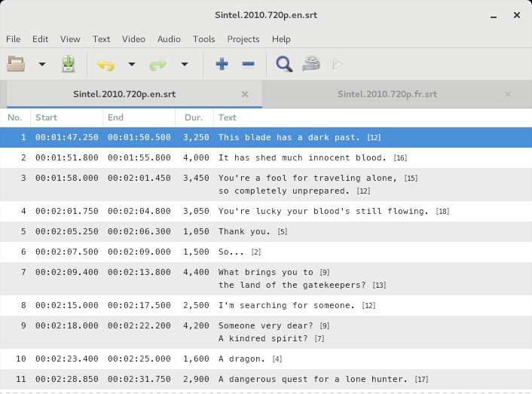This screenshot has height=394, width=532.
Task: Close the Sintel.2010.720p.en.srt tab
Action: pyautogui.click(x=245, y=94)
